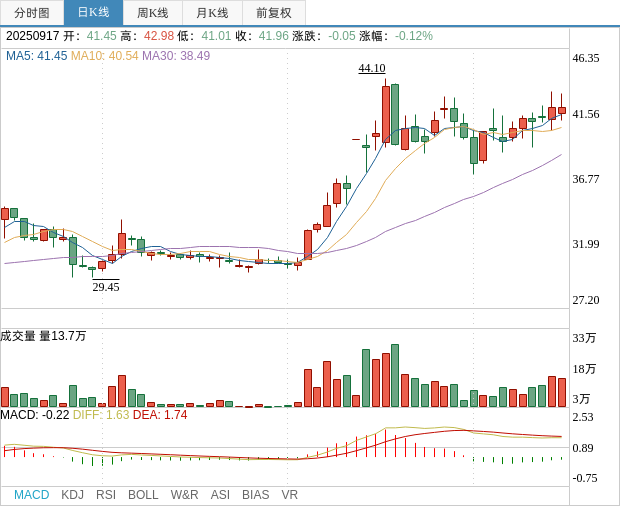Viewport: 620px width, 506px height.
Task: Switch indicator to BOLL
Action: click(143, 495)
